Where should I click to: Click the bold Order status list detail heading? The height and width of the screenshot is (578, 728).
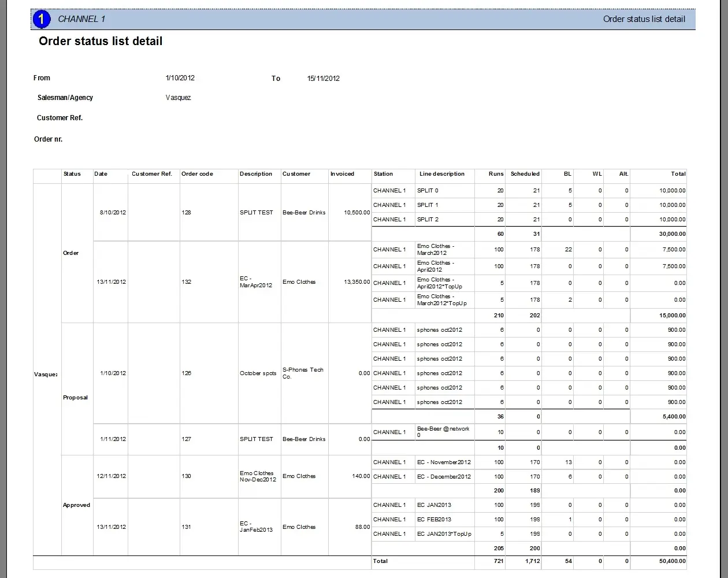(101, 42)
